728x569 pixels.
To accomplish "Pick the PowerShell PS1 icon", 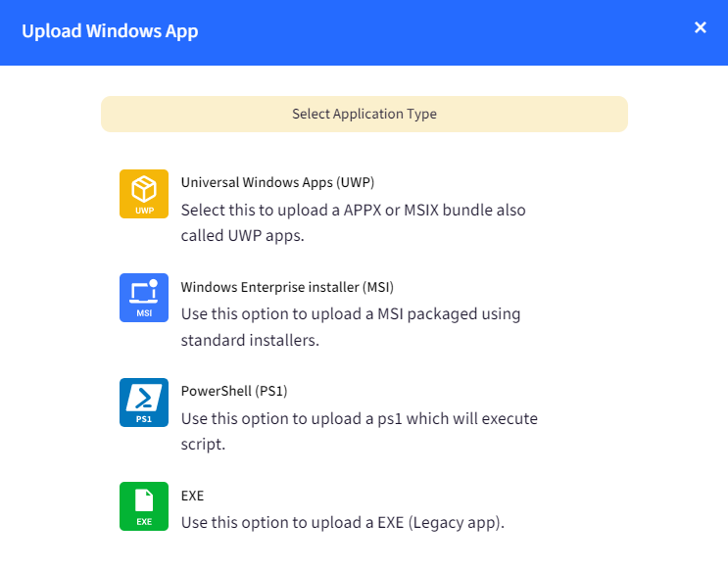I will pyautogui.click(x=144, y=403).
